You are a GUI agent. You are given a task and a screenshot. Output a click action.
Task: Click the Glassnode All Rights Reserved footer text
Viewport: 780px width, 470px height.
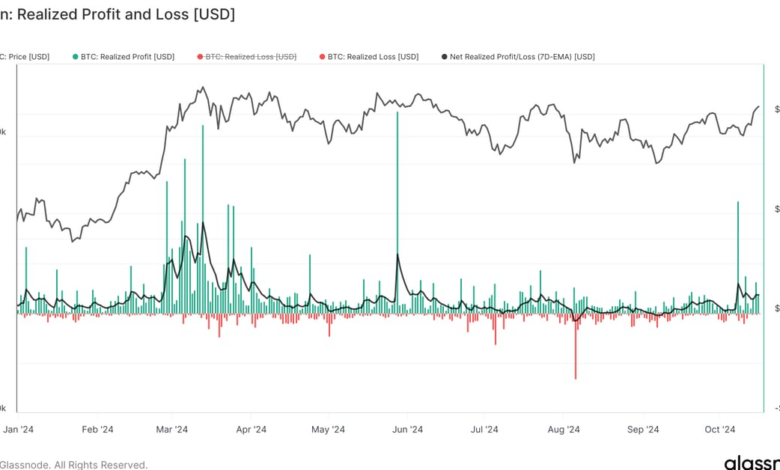point(74,464)
